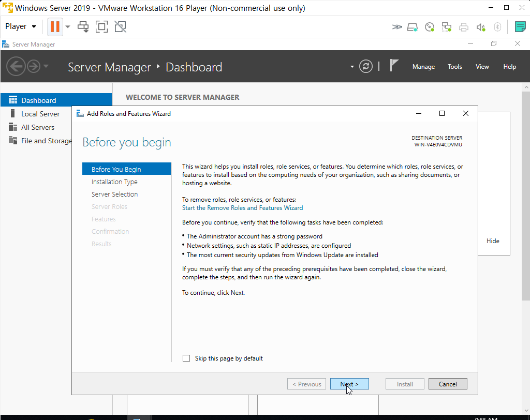Open the Help menu
This screenshot has height=420, width=530.
point(509,67)
